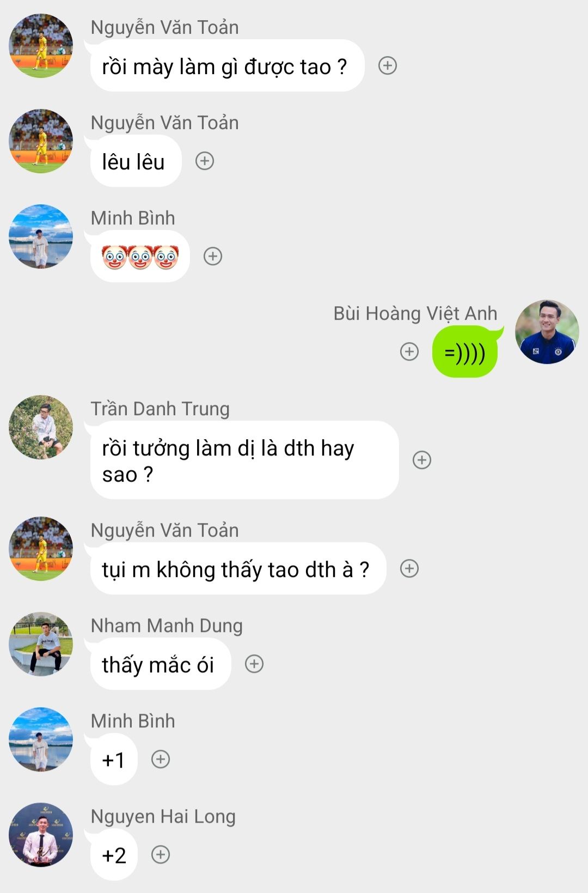Add reaction to clown emoji message
The image size is (588, 893).
tap(213, 256)
